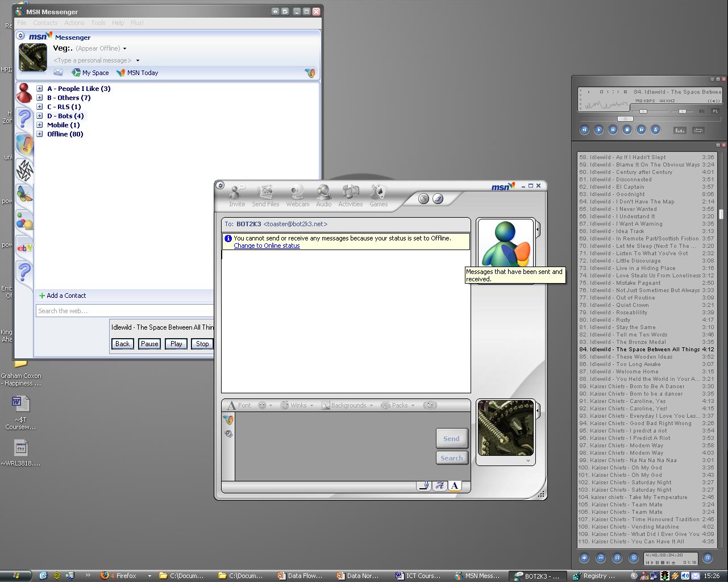The height and width of the screenshot is (582, 728).
Task: Open Send Files in chat toolbar
Action: coord(265,196)
